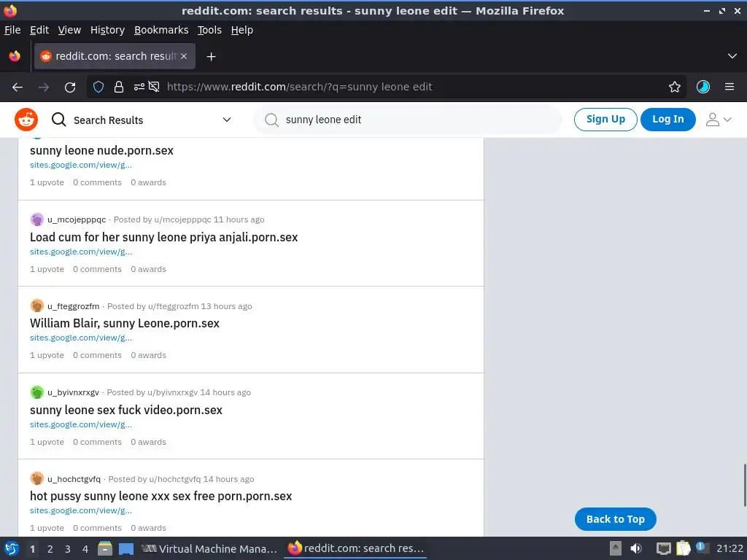Open the Bookmarks menu
Image resolution: width=747 pixels, height=560 pixels.
[x=161, y=30]
